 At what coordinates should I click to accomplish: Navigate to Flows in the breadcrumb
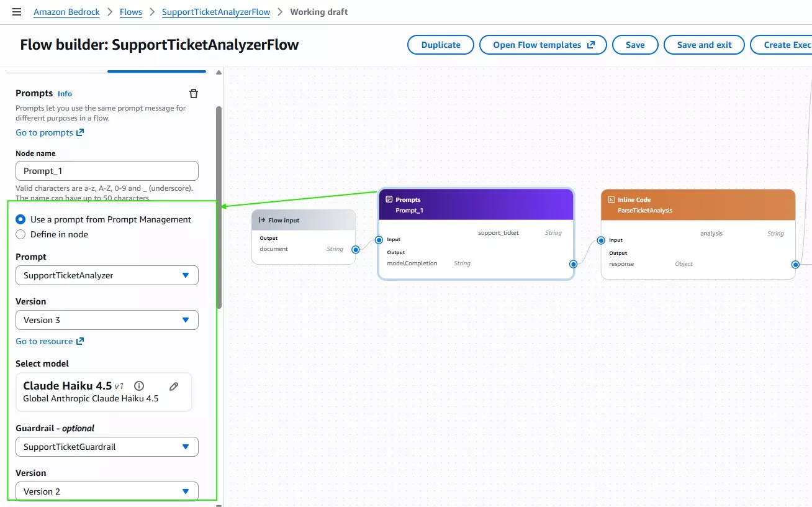point(131,12)
